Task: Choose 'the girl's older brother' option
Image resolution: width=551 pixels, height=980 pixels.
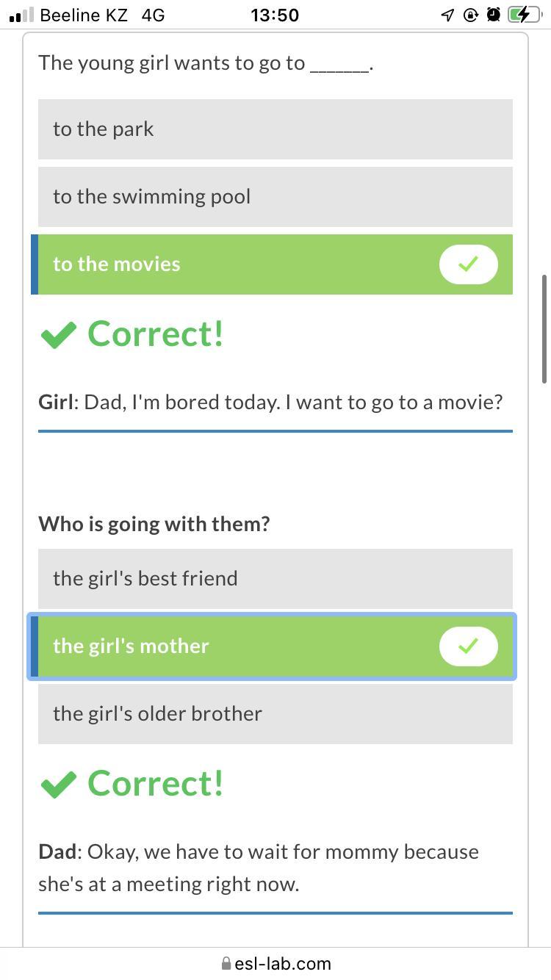Action: click(275, 714)
